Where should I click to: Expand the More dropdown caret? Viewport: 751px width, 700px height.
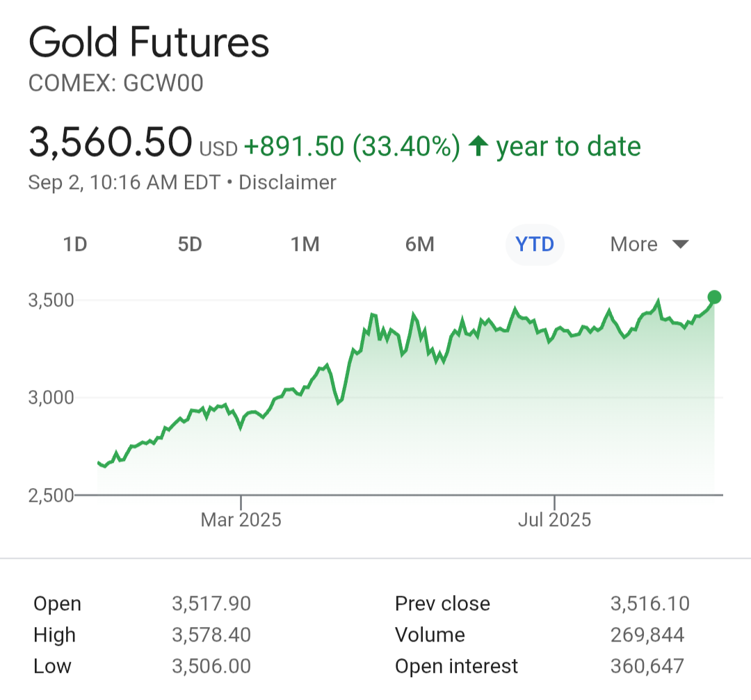681,244
